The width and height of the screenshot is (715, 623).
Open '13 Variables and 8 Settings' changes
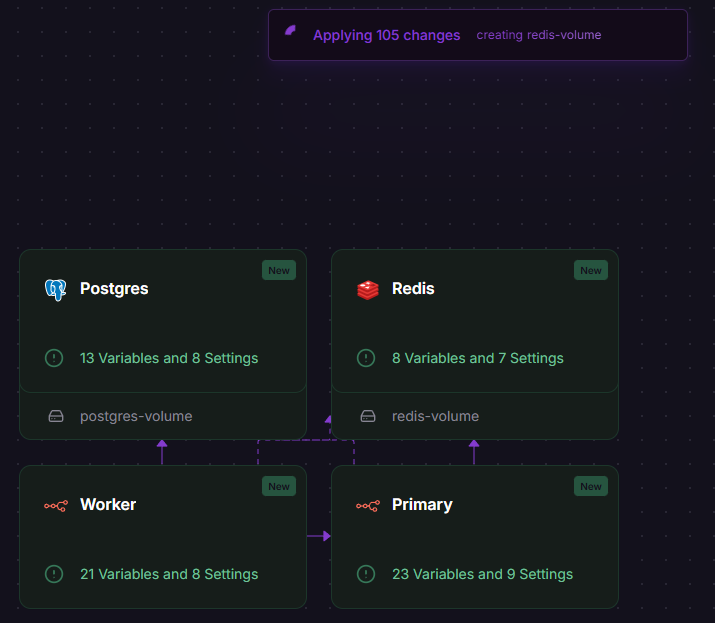pos(169,358)
